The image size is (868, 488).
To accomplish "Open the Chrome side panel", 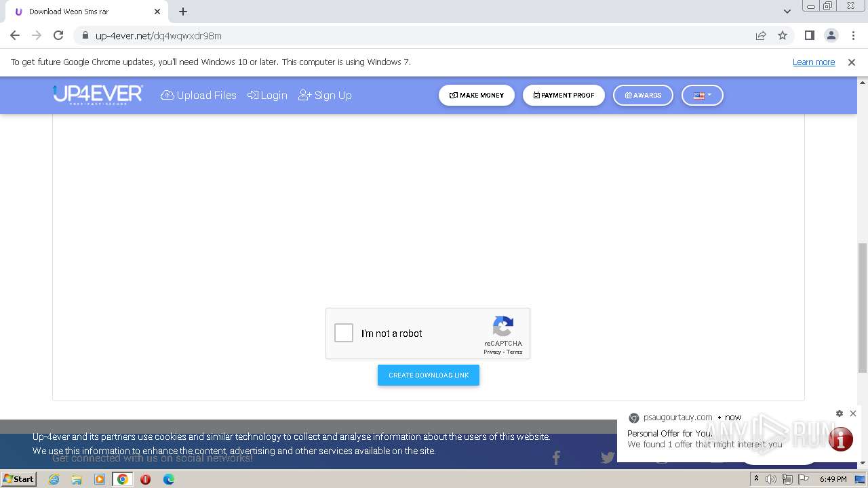I will point(809,35).
